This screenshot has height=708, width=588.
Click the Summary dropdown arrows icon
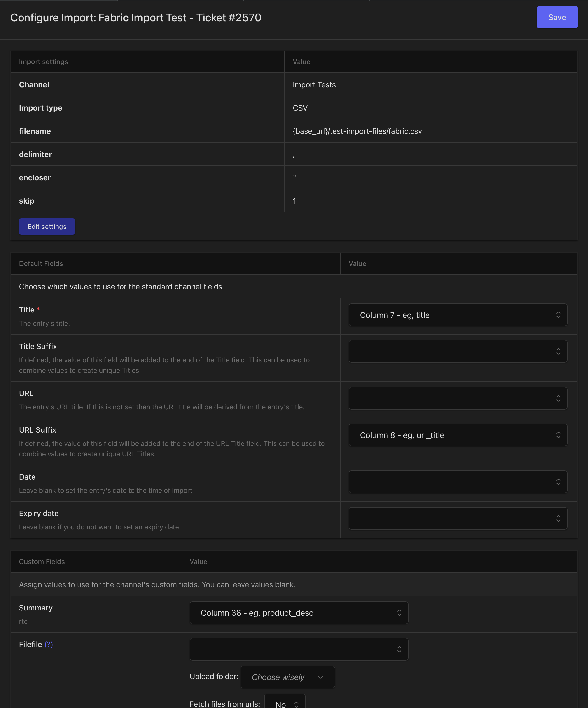[399, 613]
